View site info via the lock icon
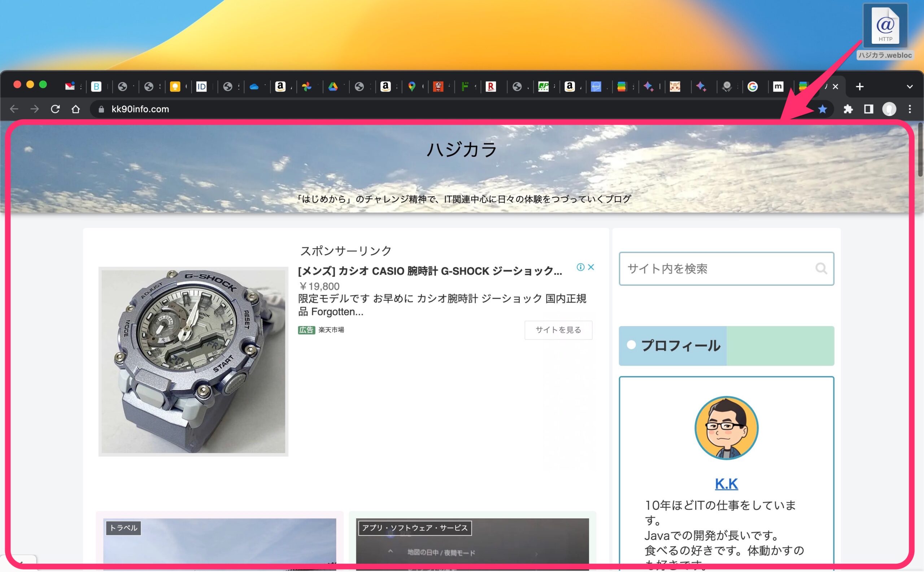Screen dimensions: 924x572 (101, 109)
